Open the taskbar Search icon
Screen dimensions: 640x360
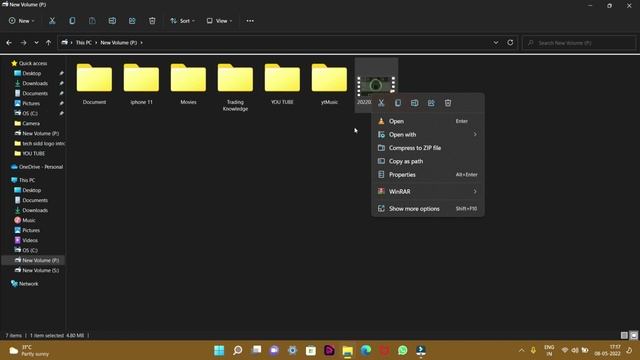[x=238, y=350]
